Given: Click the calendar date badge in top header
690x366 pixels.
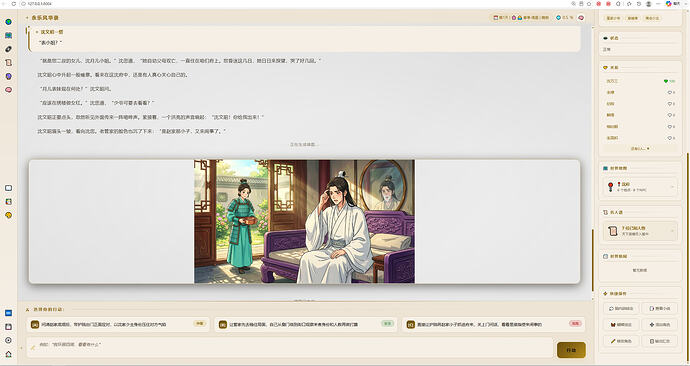Looking at the screenshot, I should click(x=501, y=18).
